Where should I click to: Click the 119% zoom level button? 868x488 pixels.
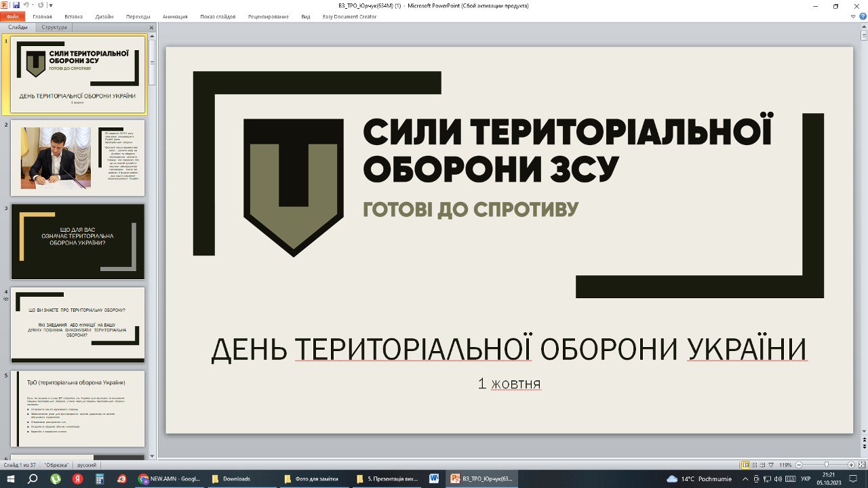pos(786,465)
